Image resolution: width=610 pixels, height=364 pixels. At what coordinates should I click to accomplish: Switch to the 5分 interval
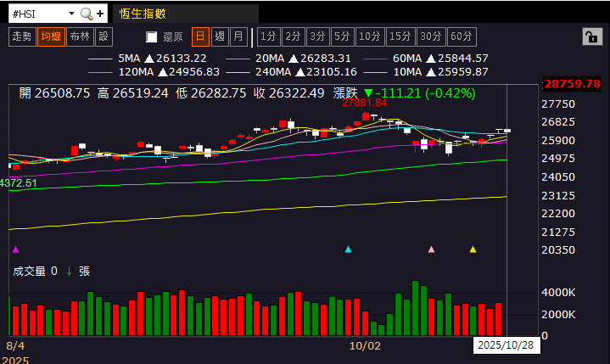tap(343, 36)
